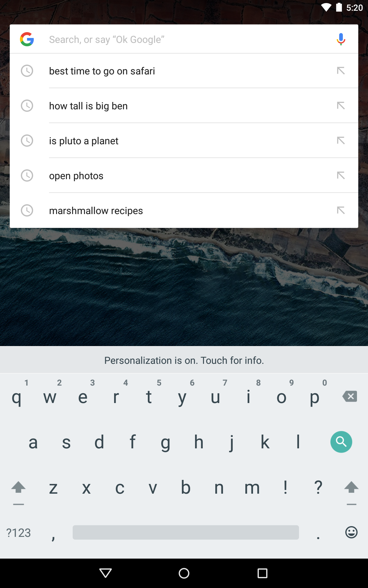Tap the backspace key on keyboard
Viewport: 368px width, 588px height.
[350, 397]
